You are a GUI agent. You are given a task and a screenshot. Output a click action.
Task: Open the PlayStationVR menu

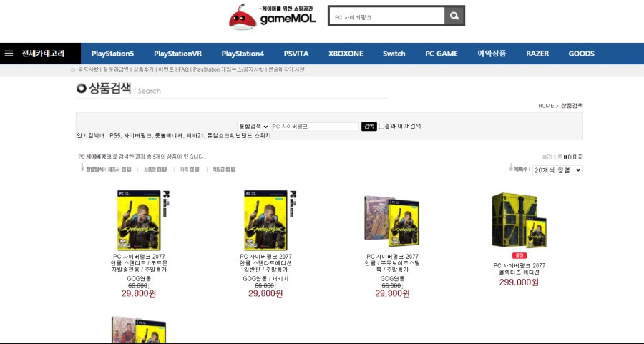(178, 54)
